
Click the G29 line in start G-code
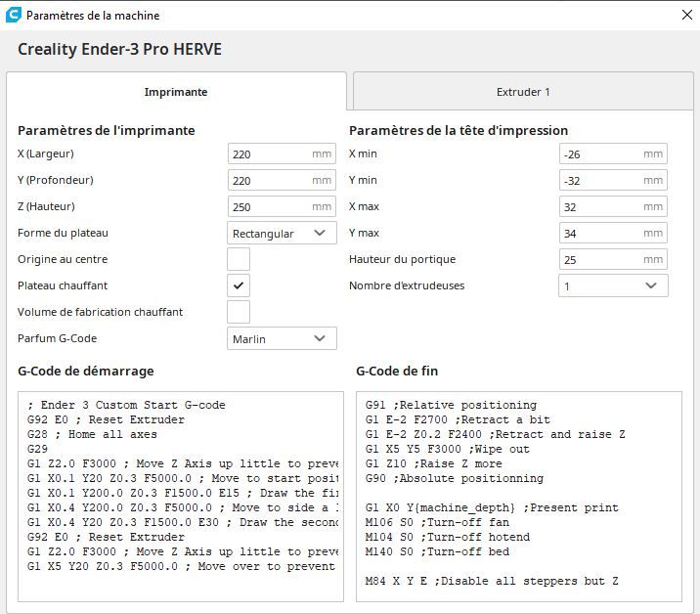click(37, 449)
